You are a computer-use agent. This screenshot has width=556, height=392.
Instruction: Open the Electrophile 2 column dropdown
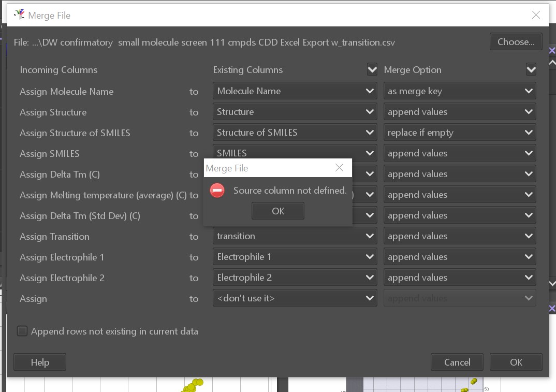coord(295,278)
